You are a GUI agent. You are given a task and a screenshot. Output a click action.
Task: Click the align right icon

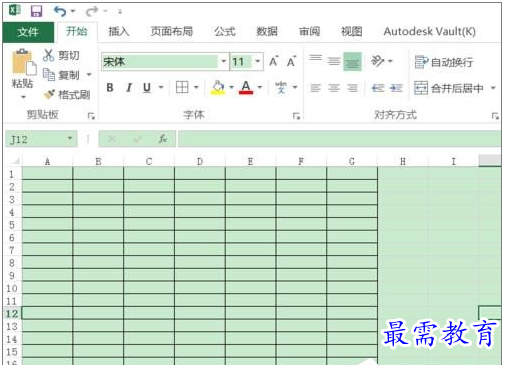pos(352,88)
